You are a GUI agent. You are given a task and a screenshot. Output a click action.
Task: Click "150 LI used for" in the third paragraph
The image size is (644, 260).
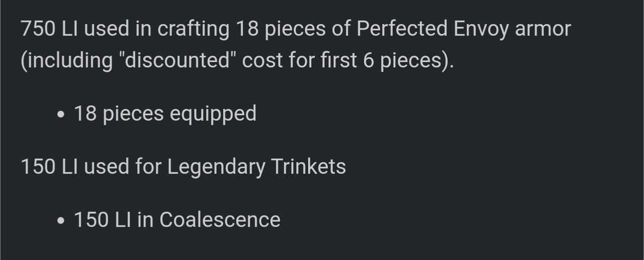point(91,167)
